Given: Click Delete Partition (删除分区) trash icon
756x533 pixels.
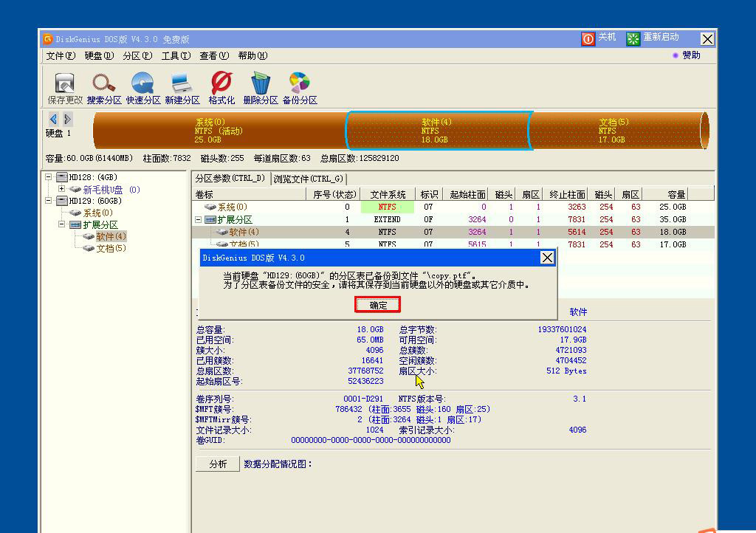Looking at the screenshot, I should [x=261, y=88].
